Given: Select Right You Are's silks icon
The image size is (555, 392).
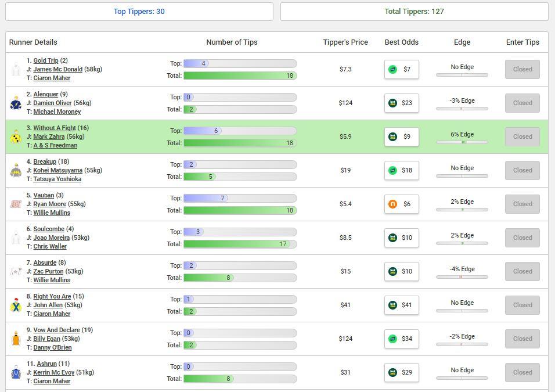Looking at the screenshot, I should click(16, 305).
